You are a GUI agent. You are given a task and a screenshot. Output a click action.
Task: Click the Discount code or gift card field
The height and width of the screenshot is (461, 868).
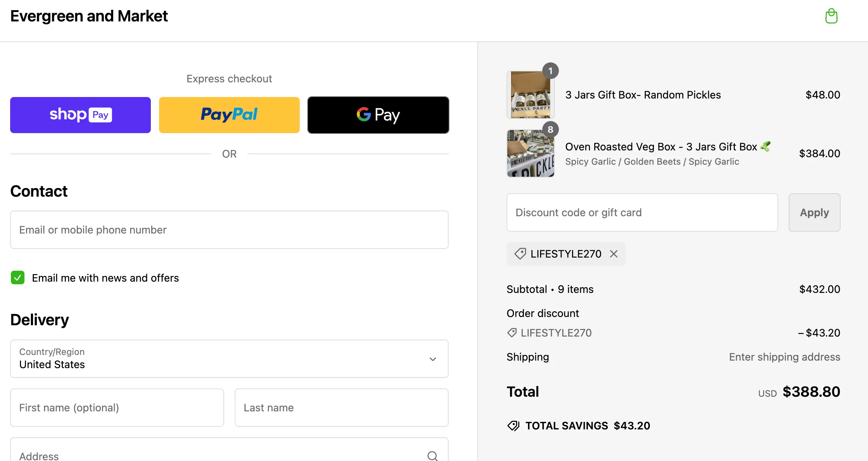[642, 212]
